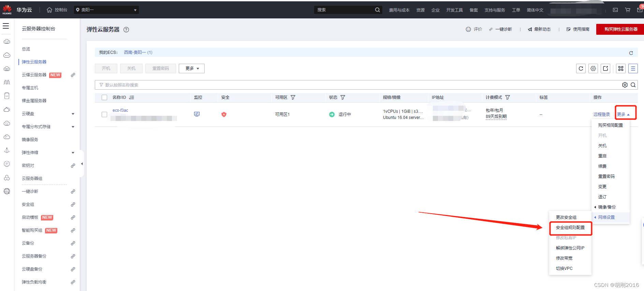Focus the 默认按照名称搜索 filter field
Image resolution: width=644 pixels, height=291 pixels.
tap(358, 85)
